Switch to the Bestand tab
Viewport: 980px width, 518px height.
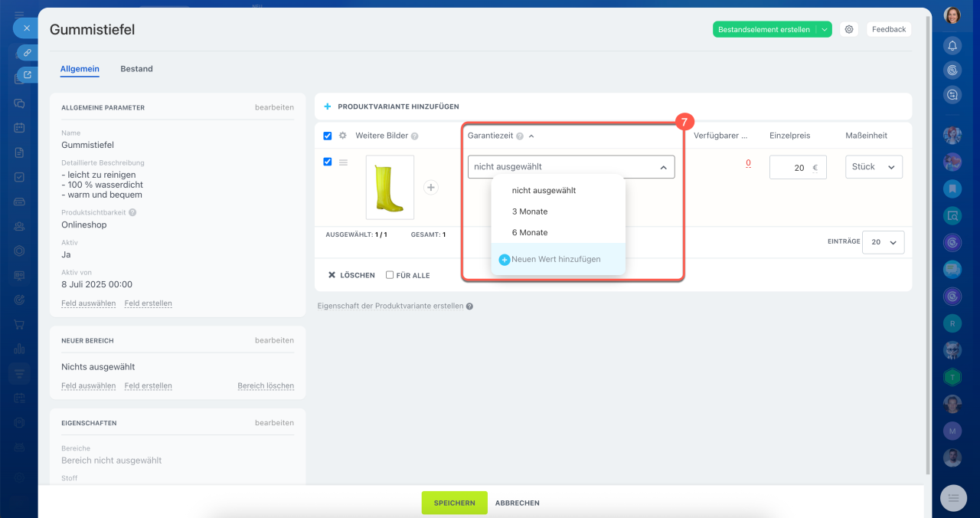coord(136,69)
